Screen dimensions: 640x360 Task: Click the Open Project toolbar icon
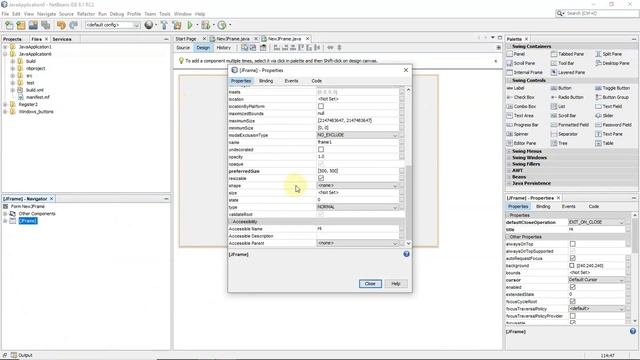[33, 25]
